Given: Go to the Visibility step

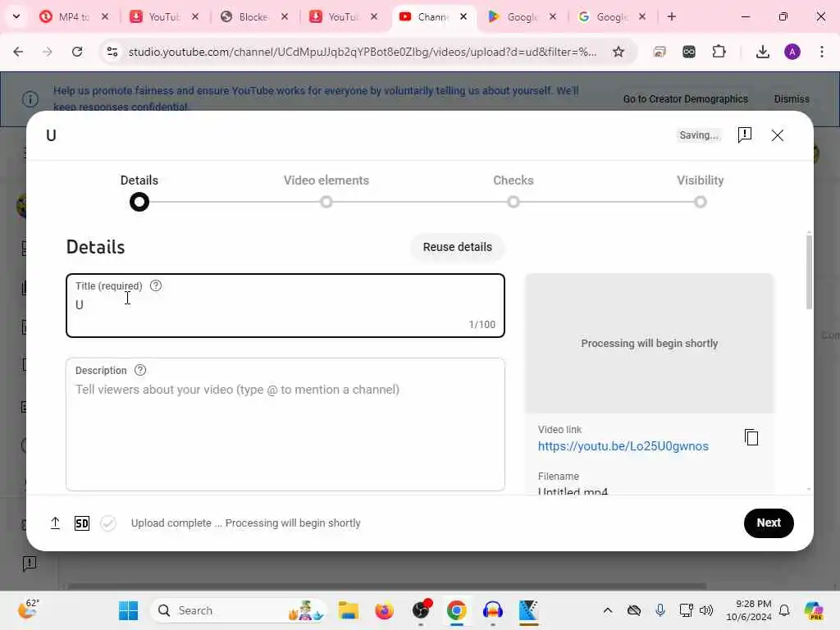Looking at the screenshot, I should pyautogui.click(x=701, y=190).
